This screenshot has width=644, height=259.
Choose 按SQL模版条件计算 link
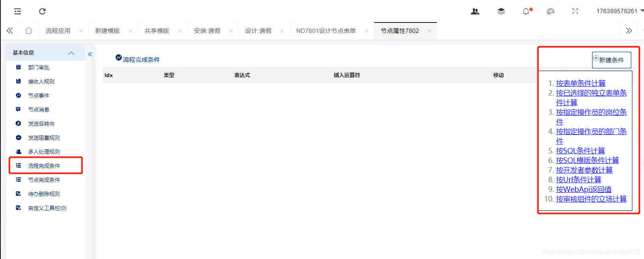587,160
